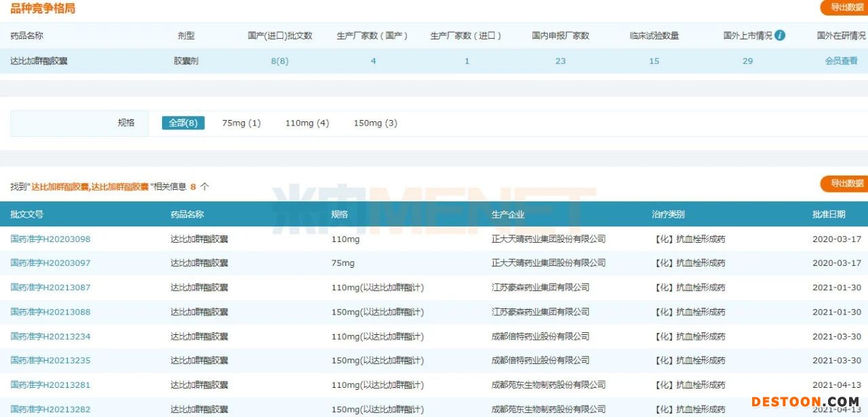Select the 全部(8) specification filter
The height and width of the screenshot is (417, 868).
pyautogui.click(x=183, y=123)
